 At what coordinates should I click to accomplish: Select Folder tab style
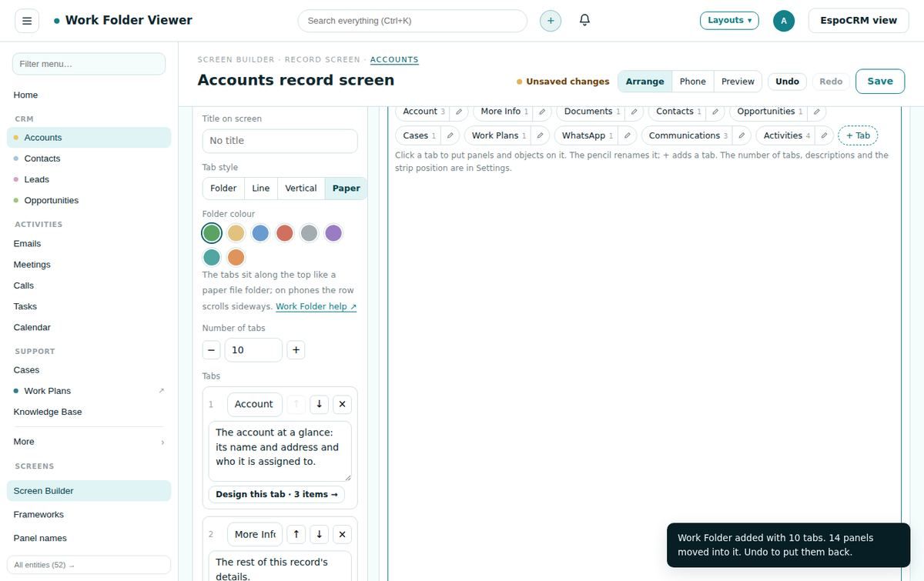[x=223, y=189]
